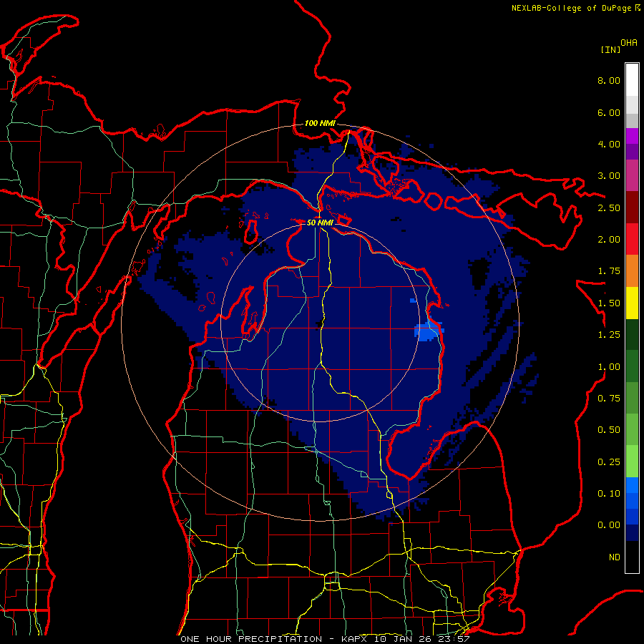Select the 3.00 legend value
This screenshot has width=644, height=644.
pos(609,176)
